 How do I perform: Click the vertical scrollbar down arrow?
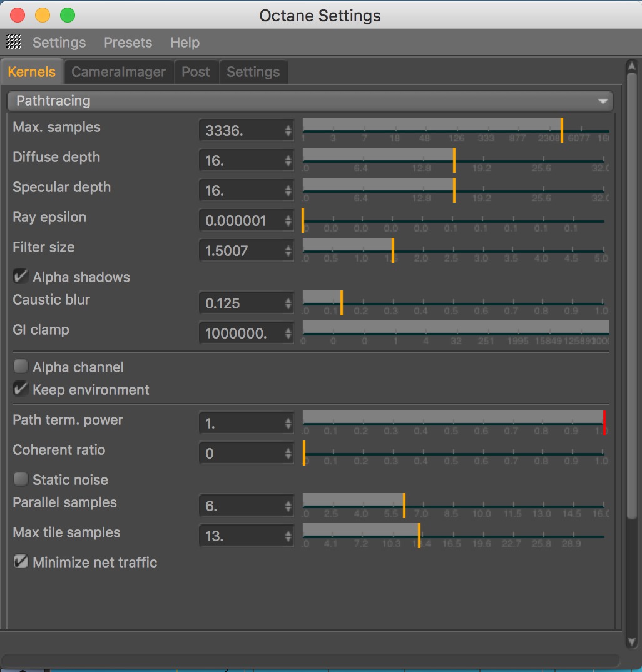point(632,642)
